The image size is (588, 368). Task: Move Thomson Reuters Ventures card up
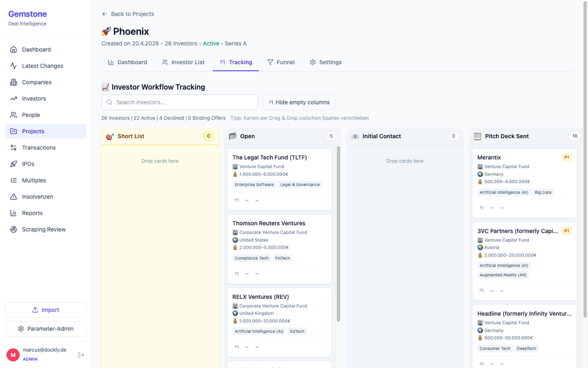[247, 274]
